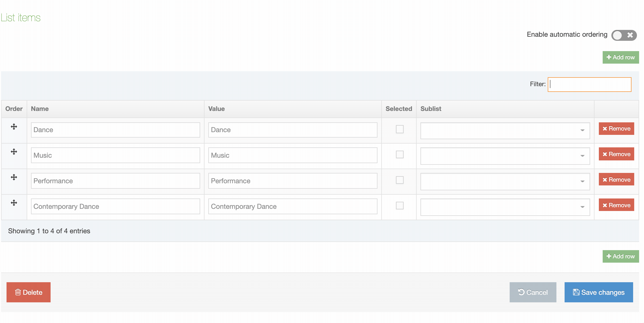Image resolution: width=644 pixels, height=323 pixels.
Task: Click the drag handle for Dance row
Action: coord(14,127)
